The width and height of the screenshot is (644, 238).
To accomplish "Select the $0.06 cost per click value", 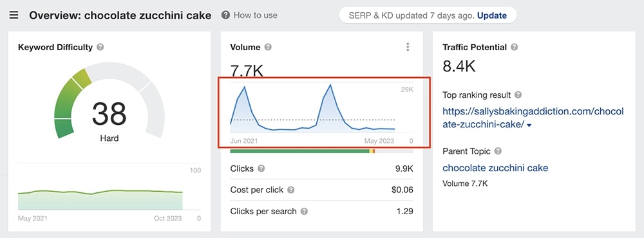I will [x=402, y=190].
